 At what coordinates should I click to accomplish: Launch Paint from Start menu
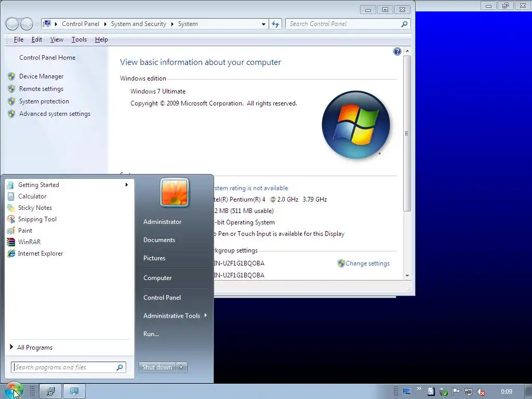(25, 231)
